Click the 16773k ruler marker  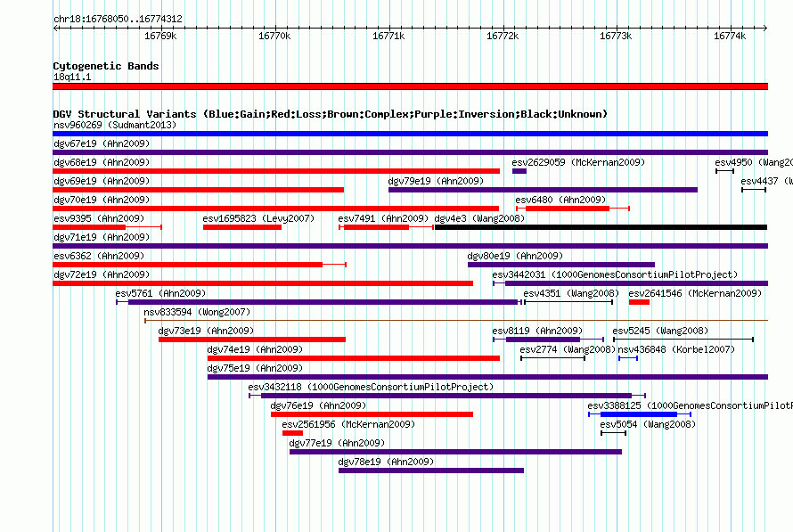click(x=616, y=36)
